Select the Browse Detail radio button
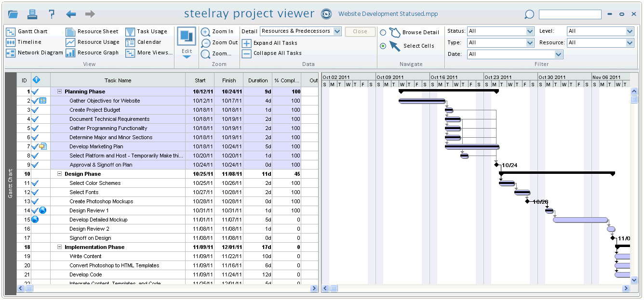The height and width of the screenshot is (300, 644). [383, 33]
